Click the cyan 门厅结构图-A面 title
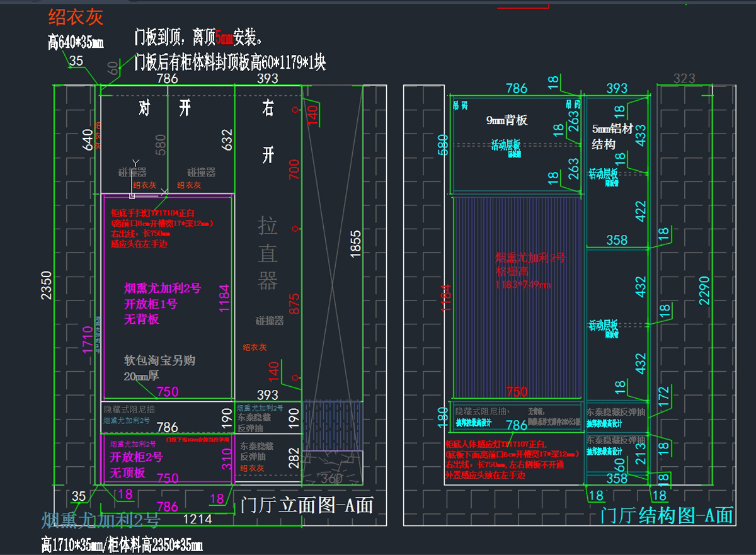Image resolution: width=756 pixels, height=555 pixels. (667, 515)
